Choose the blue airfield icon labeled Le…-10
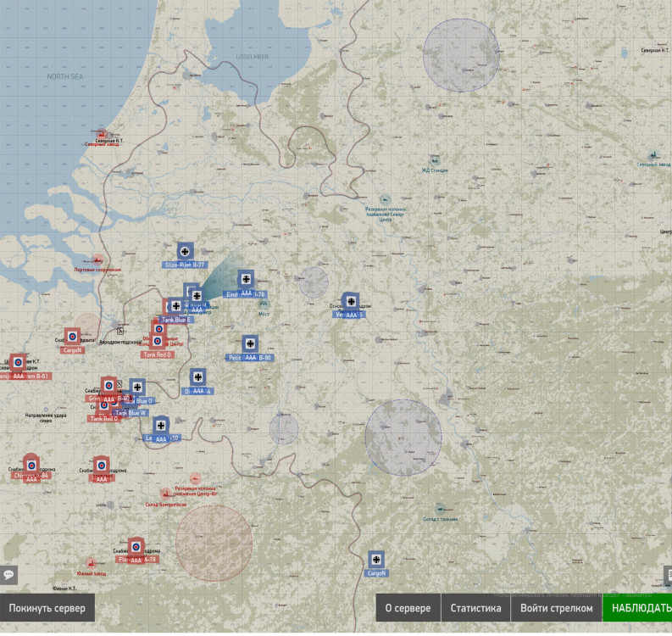 click(161, 426)
